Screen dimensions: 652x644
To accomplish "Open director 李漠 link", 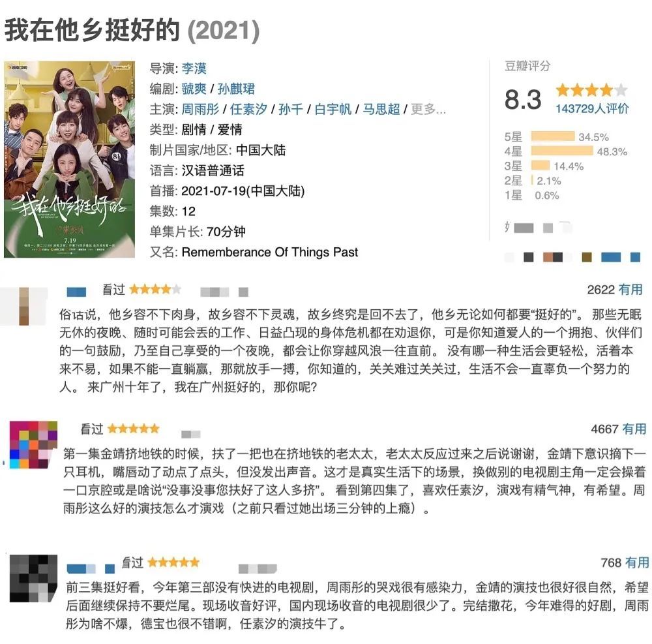I will tap(194, 69).
